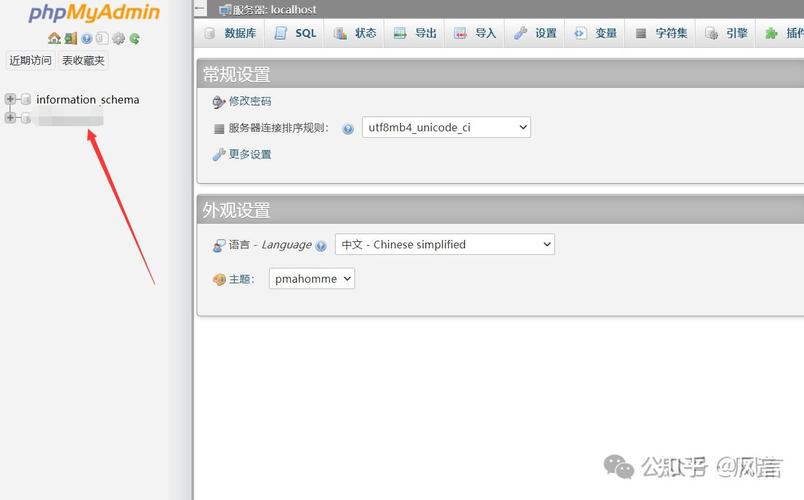
Task: Open the 语言 Language dropdown
Action: click(445, 244)
